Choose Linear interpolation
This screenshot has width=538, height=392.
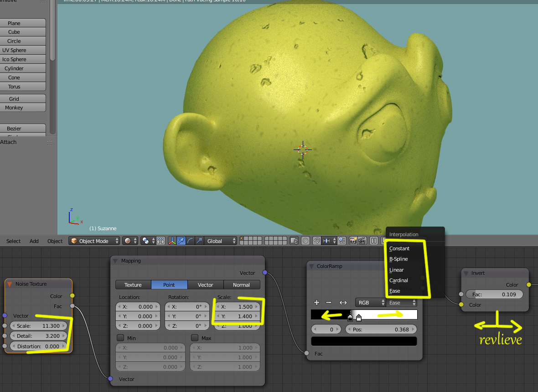pyautogui.click(x=396, y=270)
